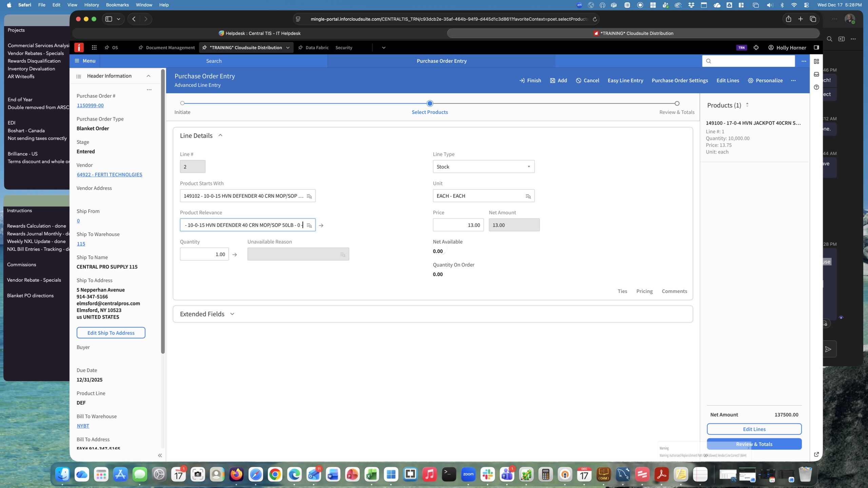Select the Search tab
This screenshot has width=868, height=488.
click(x=214, y=61)
